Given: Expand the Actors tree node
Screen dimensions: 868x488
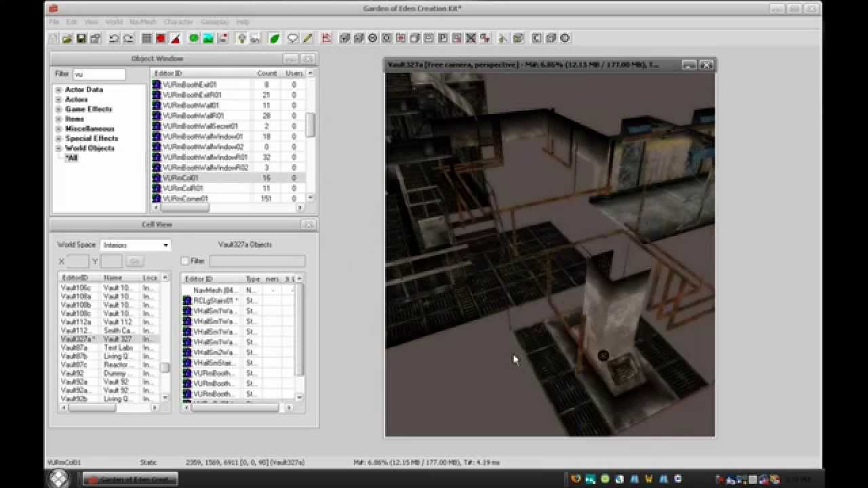Looking at the screenshot, I should 59,100.
